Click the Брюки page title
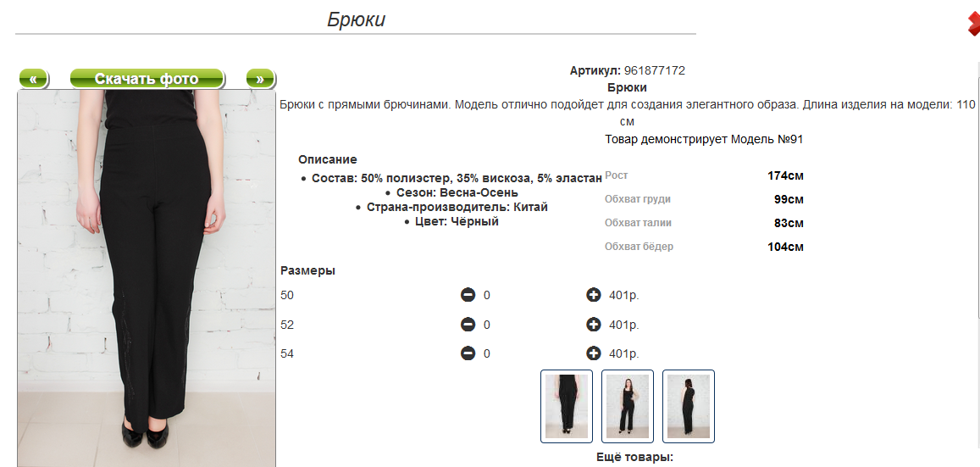The image size is (980, 467). [x=356, y=19]
